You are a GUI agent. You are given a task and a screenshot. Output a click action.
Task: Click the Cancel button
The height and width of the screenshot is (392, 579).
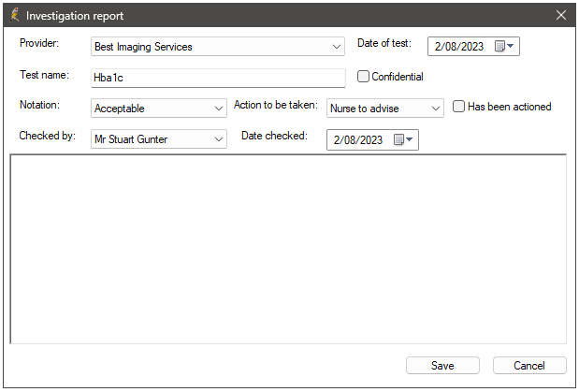click(x=529, y=366)
